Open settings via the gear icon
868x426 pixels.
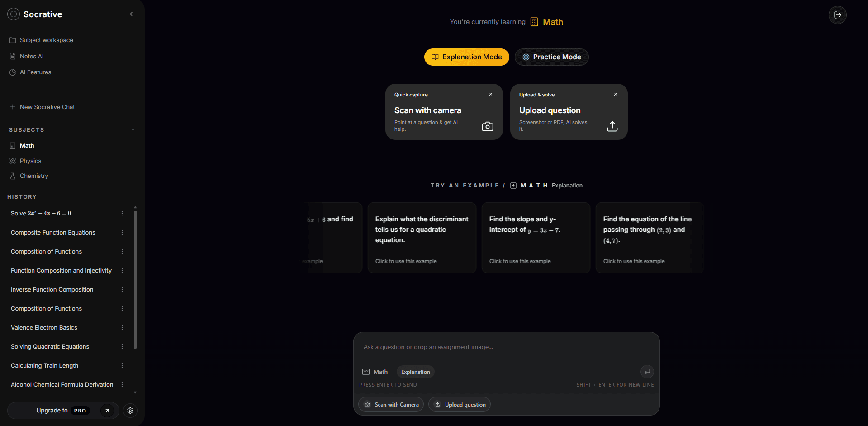[130, 411]
